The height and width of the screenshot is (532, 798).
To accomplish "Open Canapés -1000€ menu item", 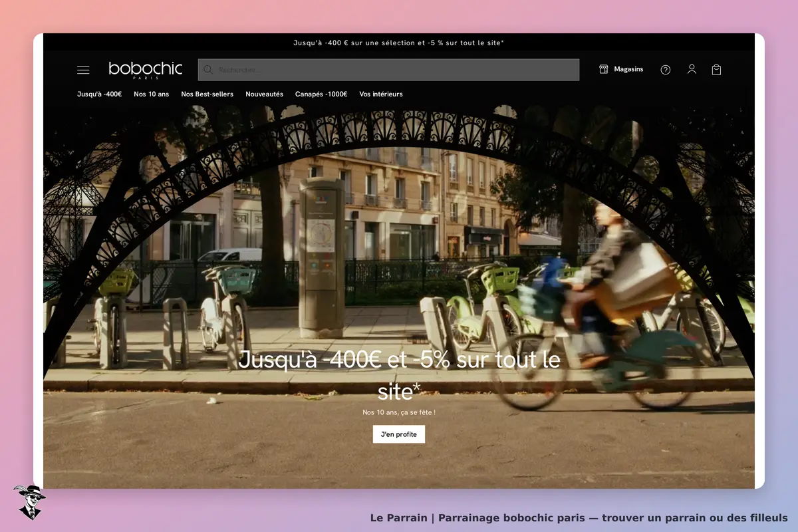I will pyautogui.click(x=321, y=94).
